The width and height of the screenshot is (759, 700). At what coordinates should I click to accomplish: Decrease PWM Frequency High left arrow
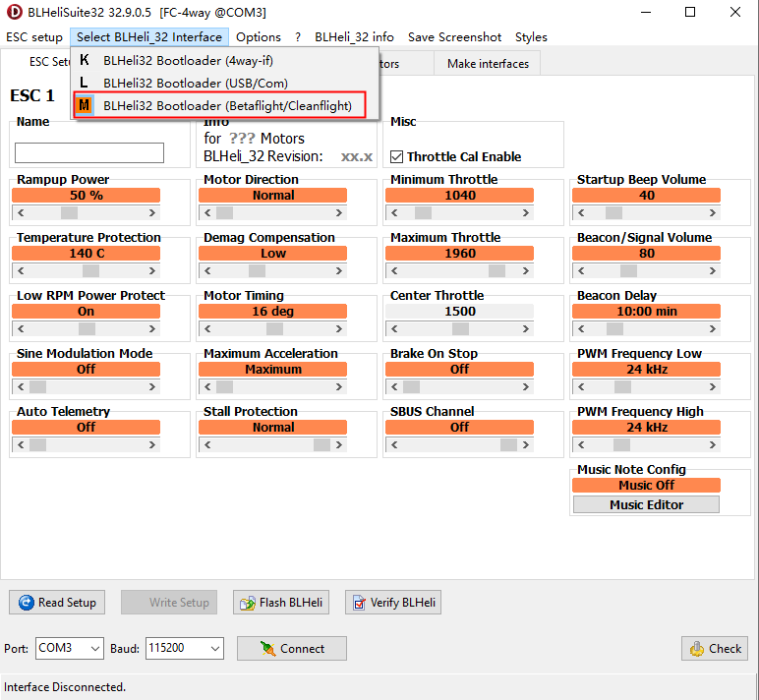click(581, 445)
